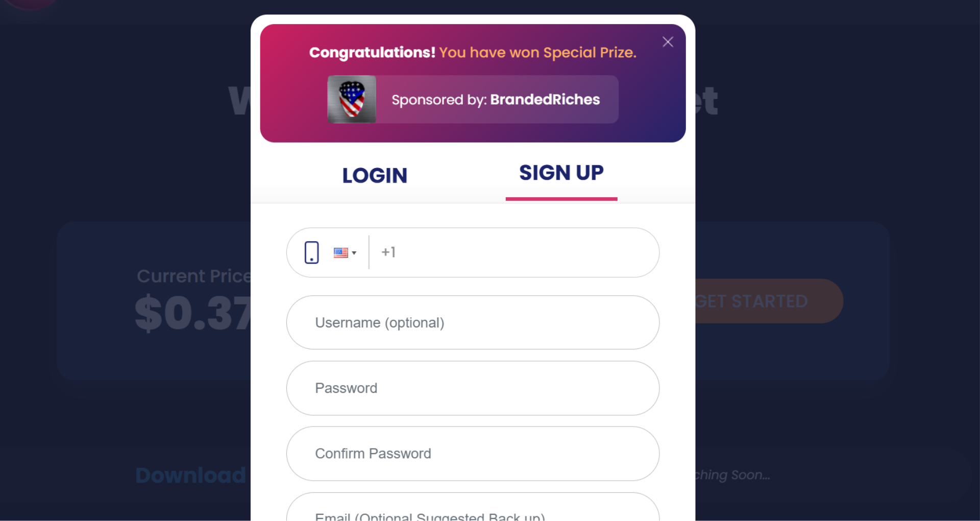
Task: Click the GET STARTED button
Action: (x=750, y=301)
